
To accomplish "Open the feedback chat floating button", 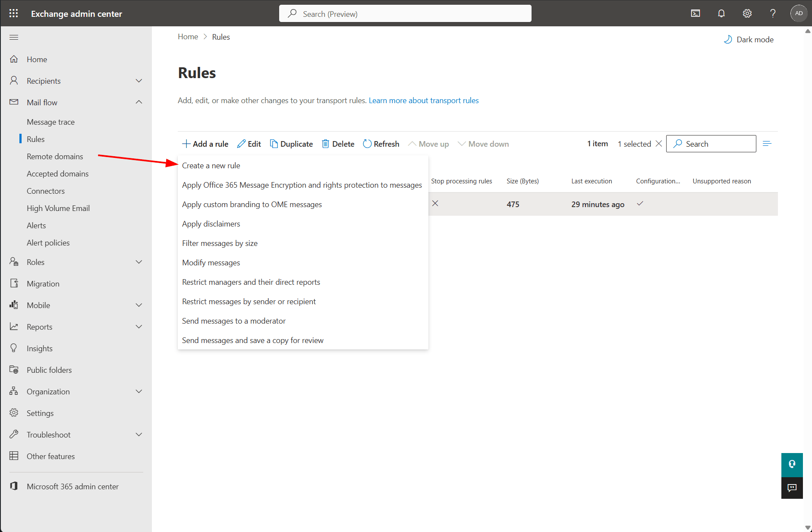I will point(792,488).
